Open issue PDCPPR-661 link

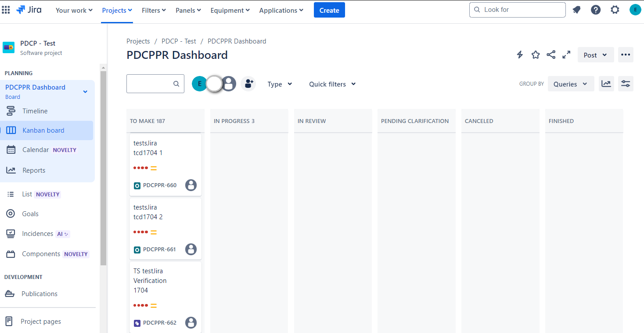coord(159,249)
